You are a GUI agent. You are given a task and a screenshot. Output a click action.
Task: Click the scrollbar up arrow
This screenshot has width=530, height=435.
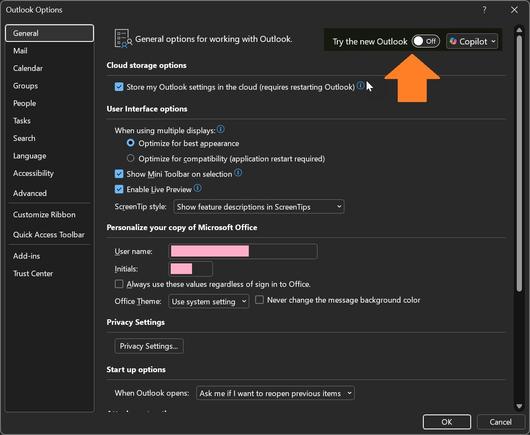[x=519, y=30]
